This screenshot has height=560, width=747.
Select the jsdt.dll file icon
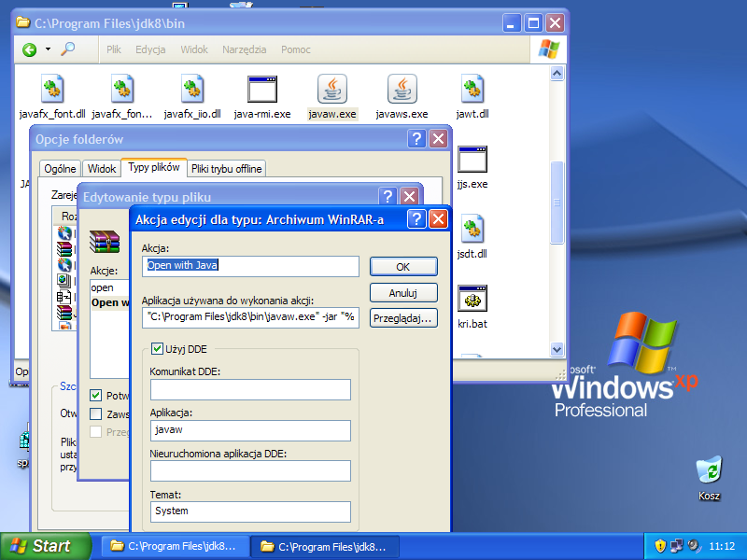click(472, 229)
